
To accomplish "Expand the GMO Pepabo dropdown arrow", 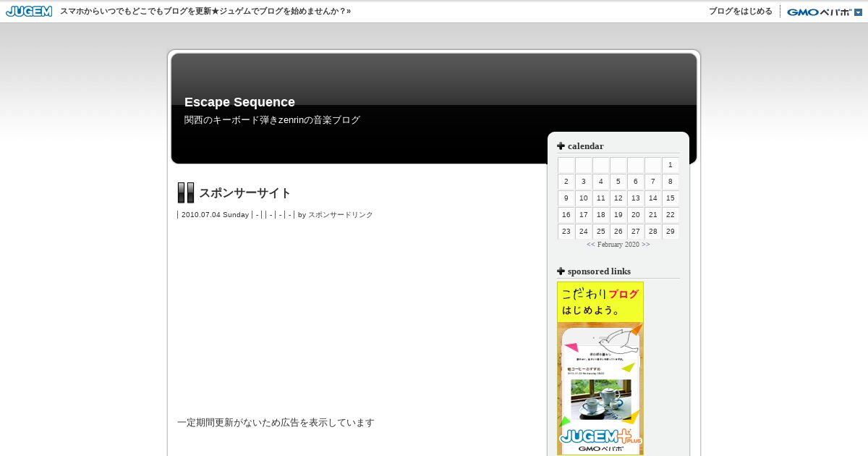I will [858, 12].
